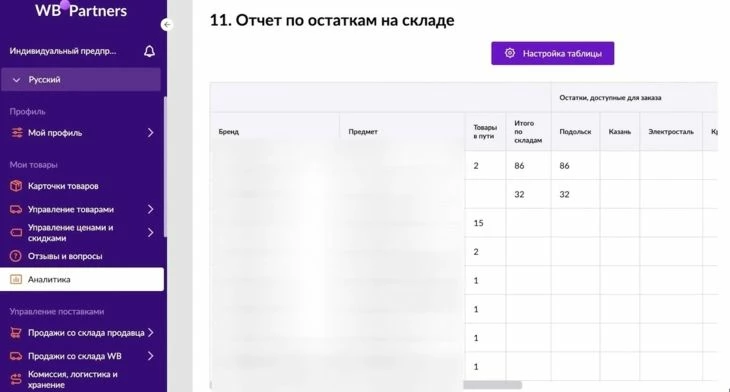Expand Мой профиль submenu chevron
This screenshot has width=730, height=392.
(150, 133)
